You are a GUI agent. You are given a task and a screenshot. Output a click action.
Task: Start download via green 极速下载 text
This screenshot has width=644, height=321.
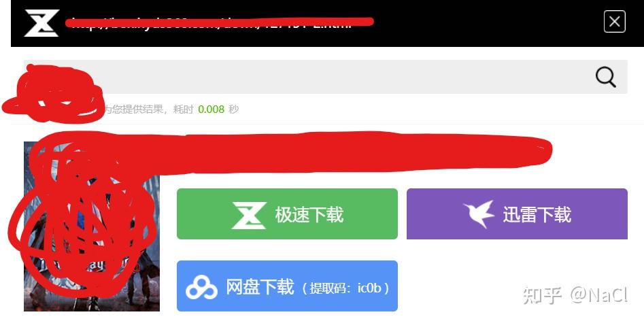coord(309,215)
